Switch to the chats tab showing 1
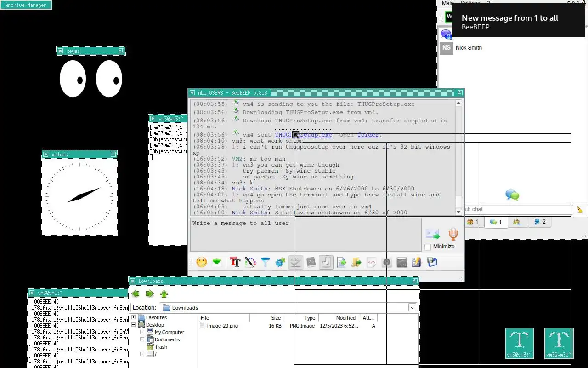 coord(495,222)
